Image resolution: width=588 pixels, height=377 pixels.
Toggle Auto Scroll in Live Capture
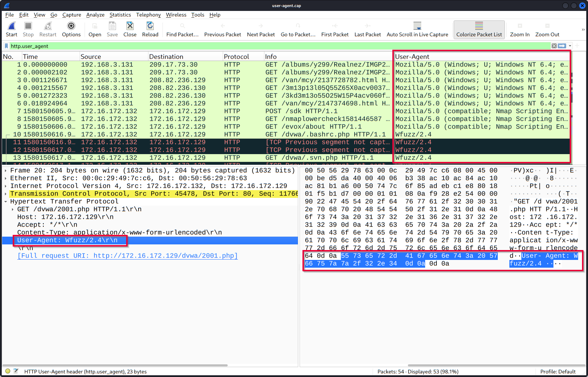pyautogui.click(x=417, y=26)
